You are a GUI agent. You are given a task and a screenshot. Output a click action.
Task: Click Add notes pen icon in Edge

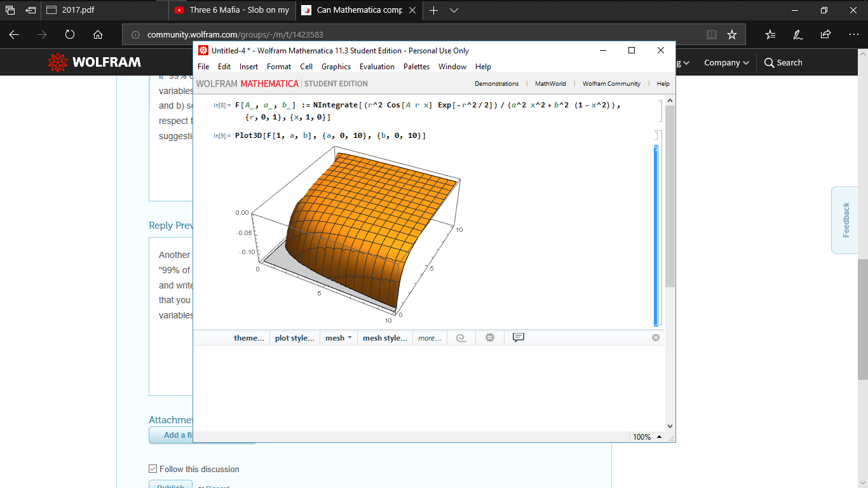click(x=798, y=34)
